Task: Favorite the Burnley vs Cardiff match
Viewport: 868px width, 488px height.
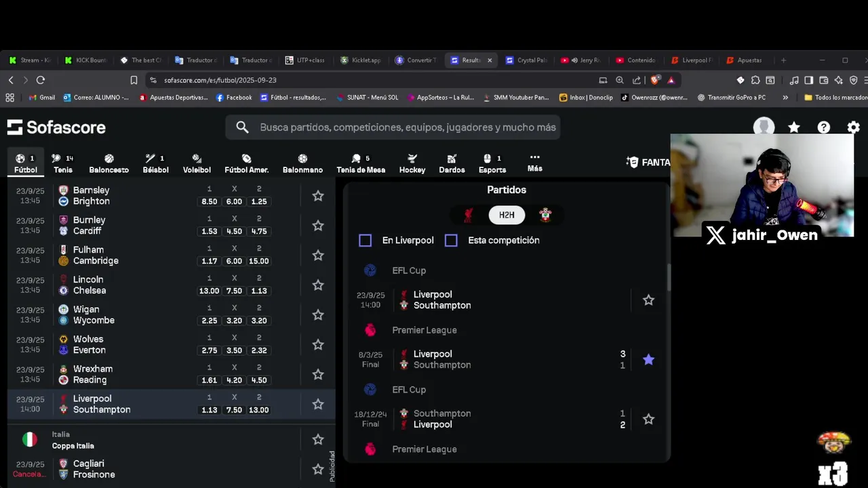Action: pyautogui.click(x=318, y=226)
